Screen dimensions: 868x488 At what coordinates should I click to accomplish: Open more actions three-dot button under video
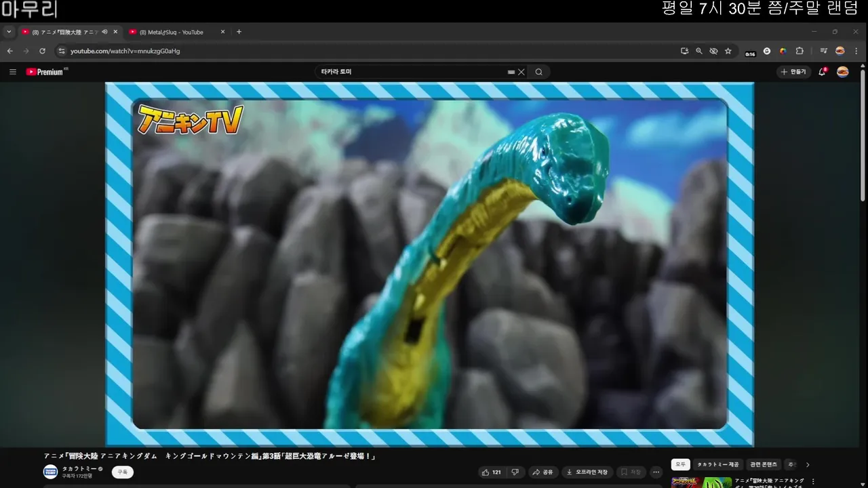point(656,472)
